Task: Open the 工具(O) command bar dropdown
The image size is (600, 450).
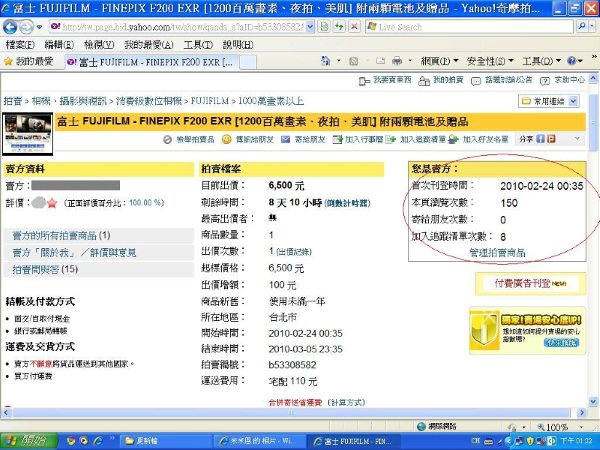Action: (541, 61)
